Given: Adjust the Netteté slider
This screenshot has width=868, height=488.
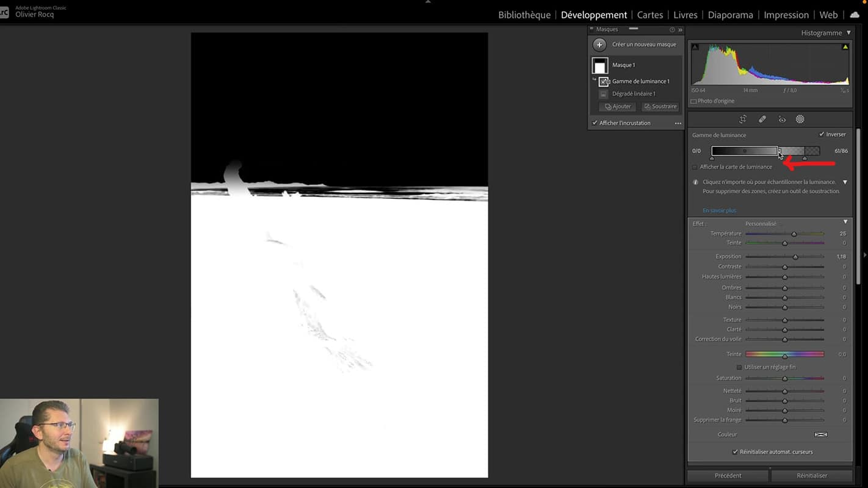Looking at the screenshot, I should coord(785,391).
